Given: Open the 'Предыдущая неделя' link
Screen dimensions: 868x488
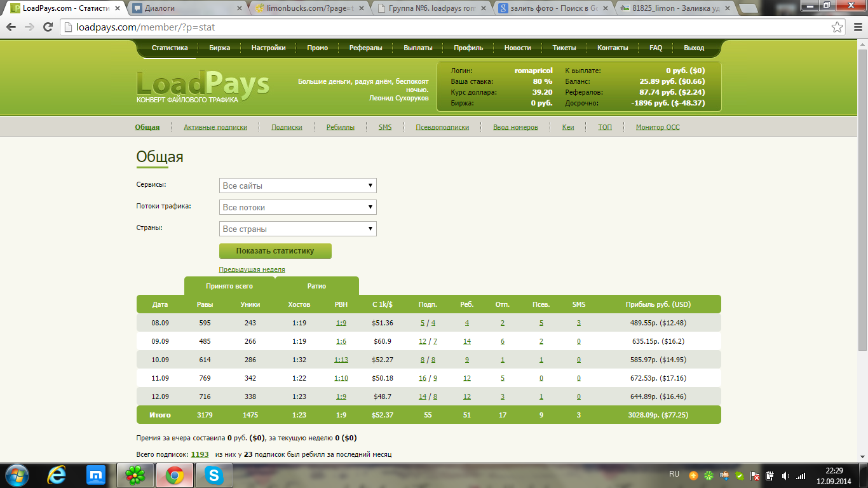Looking at the screenshot, I should pos(252,269).
